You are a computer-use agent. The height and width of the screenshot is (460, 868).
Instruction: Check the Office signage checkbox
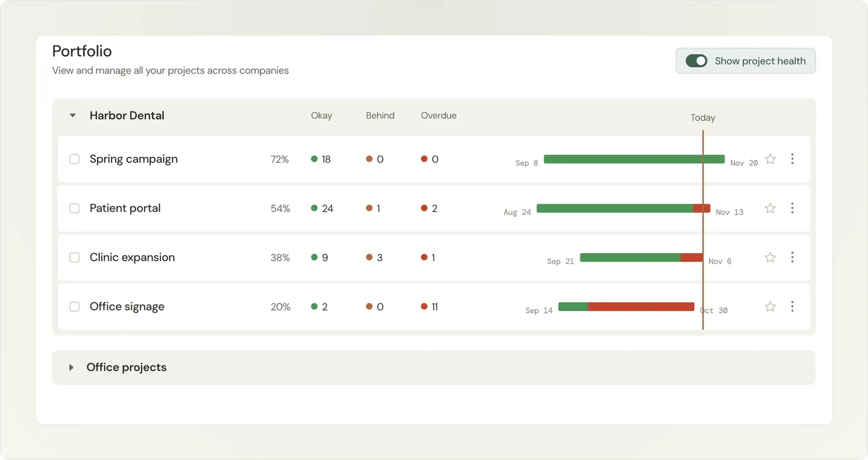pyautogui.click(x=75, y=306)
